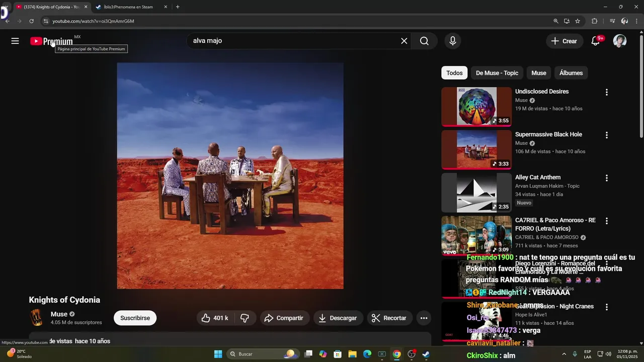Open Steam from the taskbar
This screenshot has height=362, width=644.
(426, 354)
